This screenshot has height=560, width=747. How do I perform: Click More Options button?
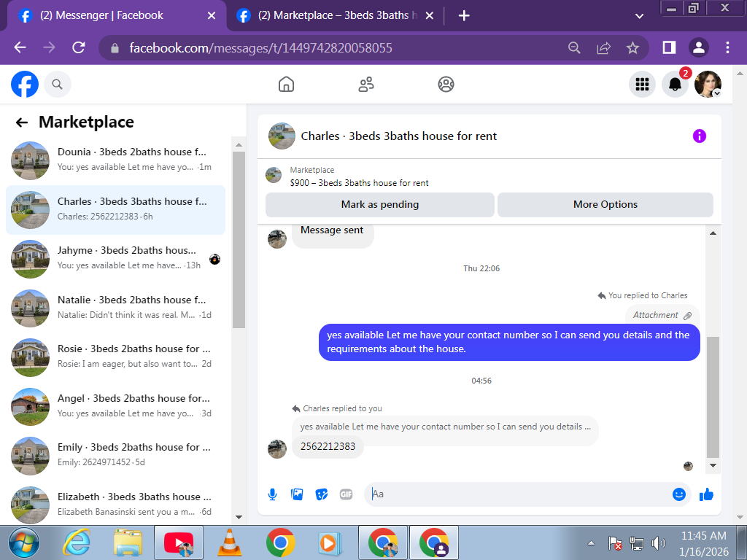[x=605, y=205]
